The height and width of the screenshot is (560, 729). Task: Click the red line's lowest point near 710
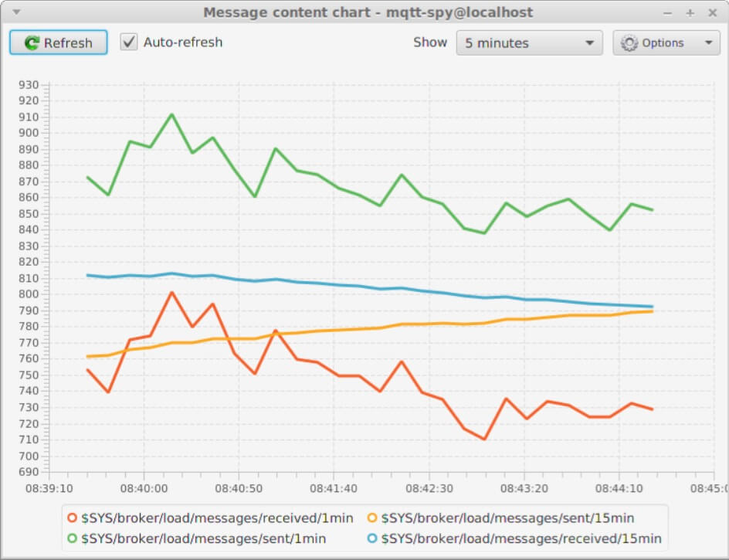(x=484, y=439)
